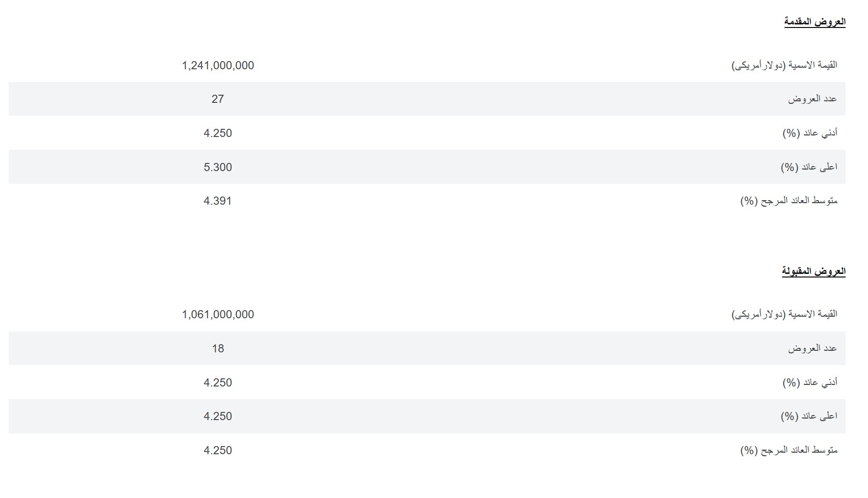The width and height of the screenshot is (868, 498).
Task: Click the العروض المقدمة section heading
Action: point(815,21)
